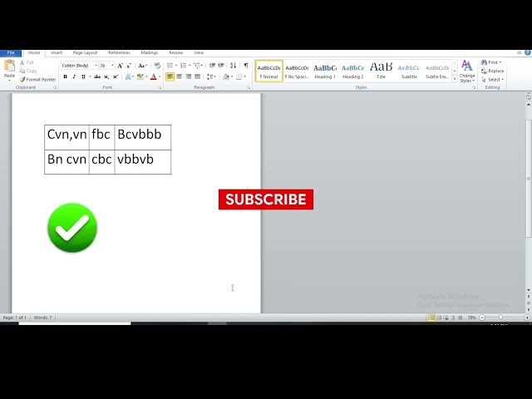The image size is (532, 399).
Task: Activate the Format Painter
Action: tap(37, 80)
